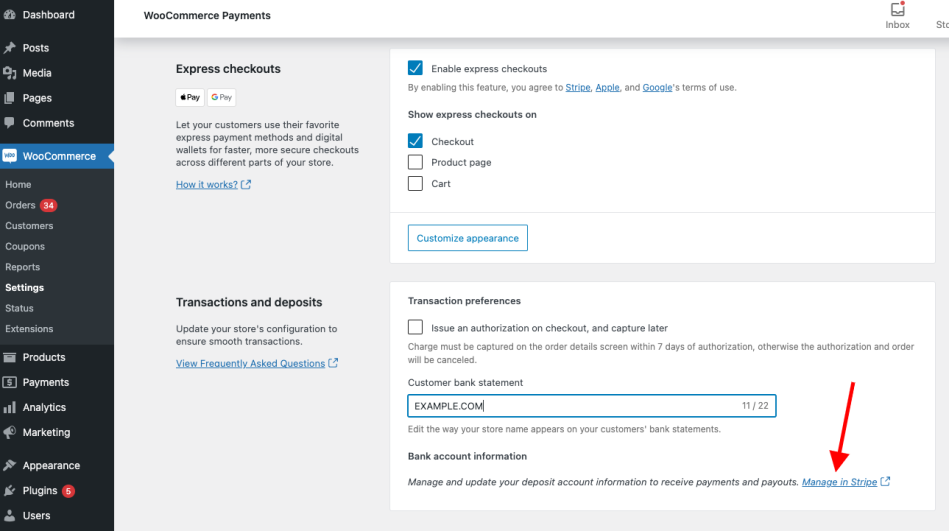The height and width of the screenshot is (531, 949).
Task: Open Manage in Stripe link
Action: click(x=839, y=482)
